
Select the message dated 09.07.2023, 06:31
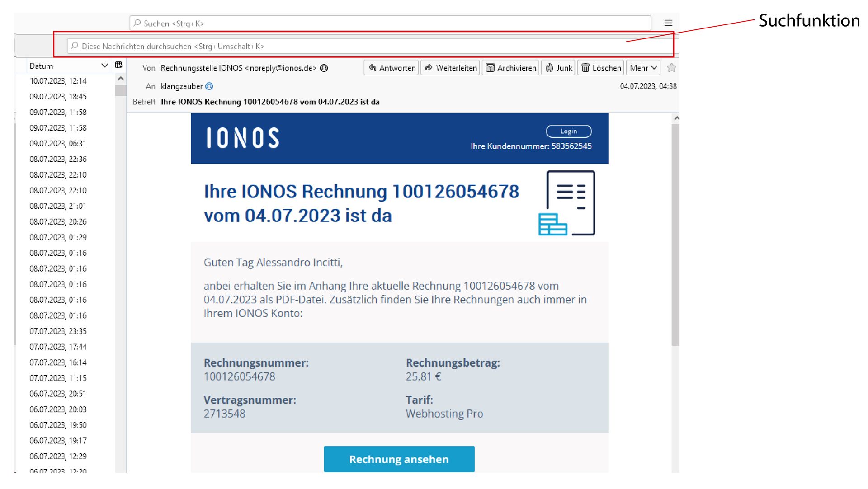[x=58, y=144]
